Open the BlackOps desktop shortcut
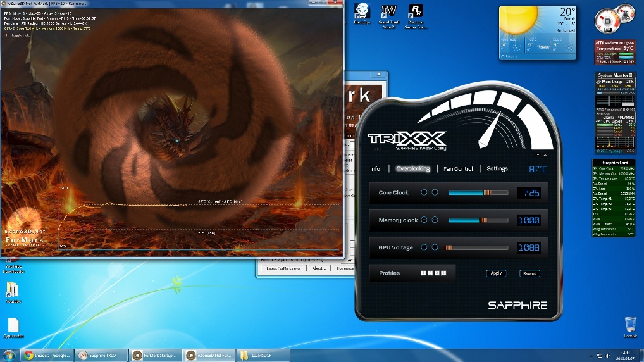The height and width of the screenshot is (362, 644). 362,14
